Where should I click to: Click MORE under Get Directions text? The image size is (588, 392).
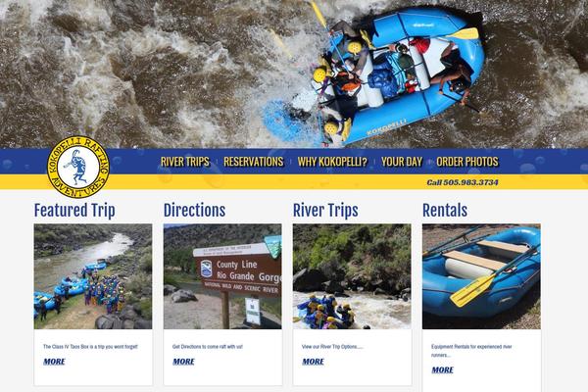pos(184,362)
